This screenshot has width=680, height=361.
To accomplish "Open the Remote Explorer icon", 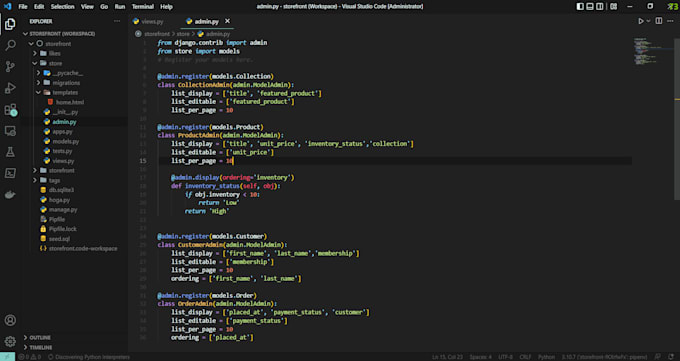I will tap(10, 131).
